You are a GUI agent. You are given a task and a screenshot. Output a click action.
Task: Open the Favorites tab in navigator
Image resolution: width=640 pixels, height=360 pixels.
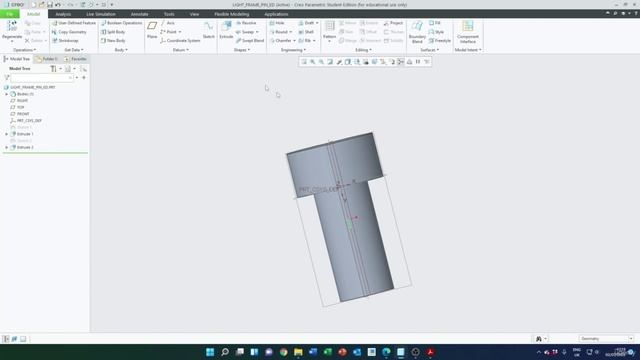click(x=76, y=59)
